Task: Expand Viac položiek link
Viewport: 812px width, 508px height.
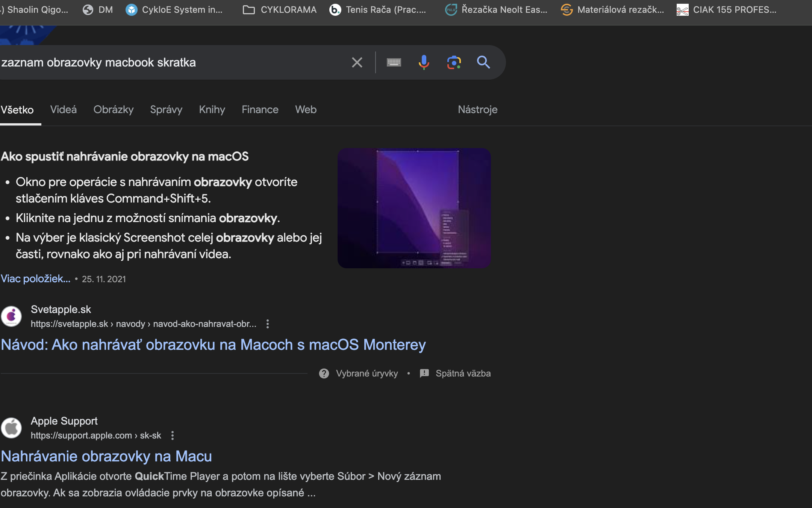Action: pos(35,279)
